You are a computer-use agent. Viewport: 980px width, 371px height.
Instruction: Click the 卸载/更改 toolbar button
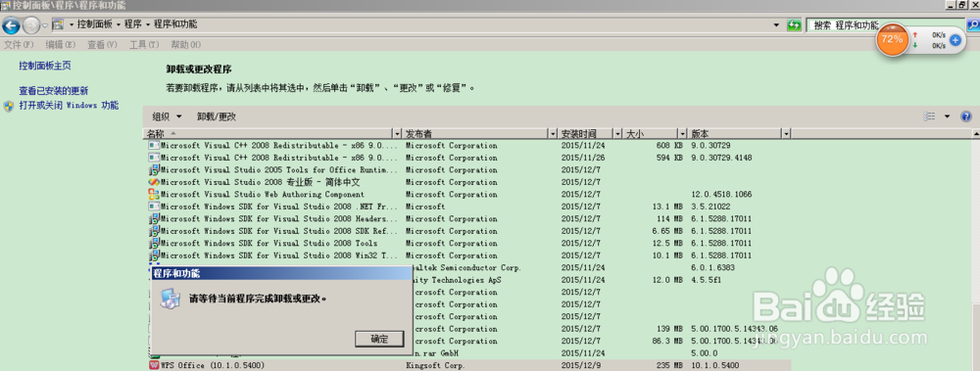[x=217, y=116]
